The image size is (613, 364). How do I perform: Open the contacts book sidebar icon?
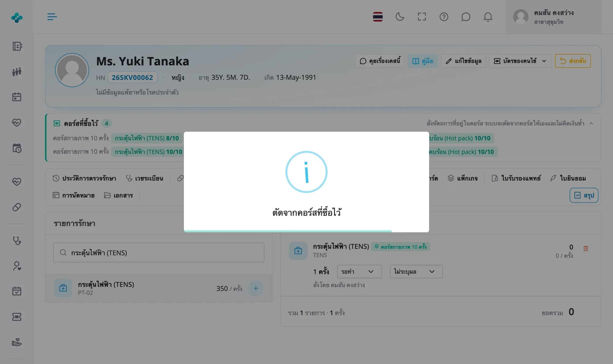coord(17,46)
